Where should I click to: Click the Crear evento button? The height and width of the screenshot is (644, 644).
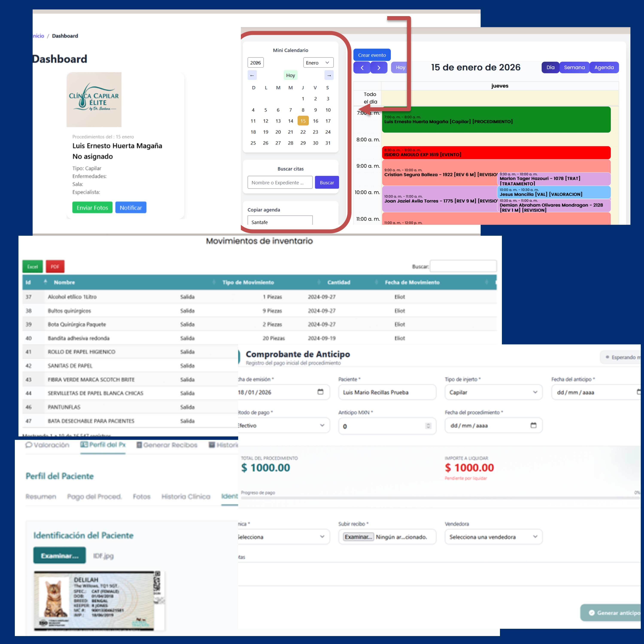point(372,55)
